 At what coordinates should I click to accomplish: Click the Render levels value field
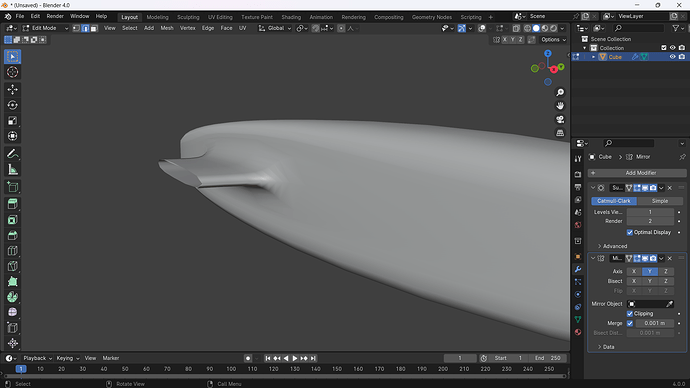pos(650,221)
